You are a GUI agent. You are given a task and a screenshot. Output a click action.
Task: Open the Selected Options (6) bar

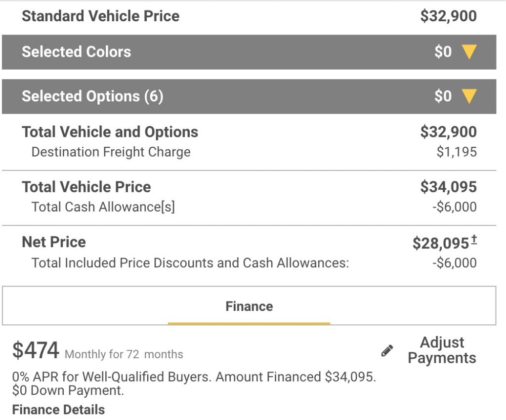pos(249,96)
